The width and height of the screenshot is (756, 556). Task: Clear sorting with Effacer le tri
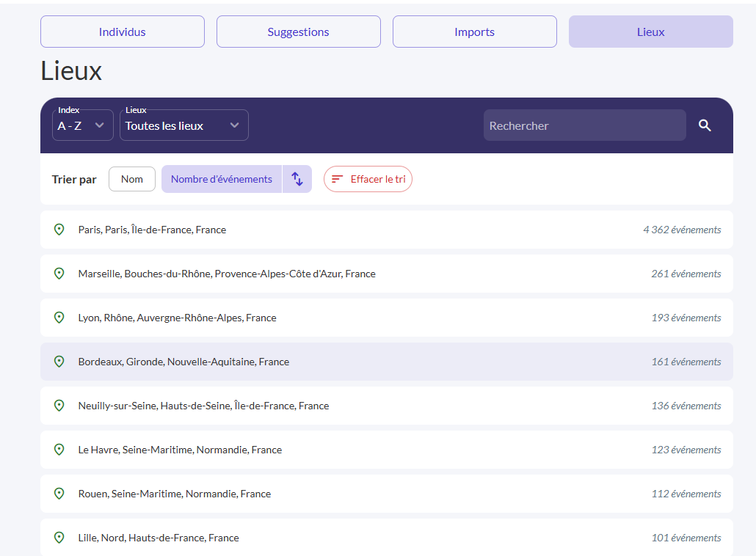368,179
